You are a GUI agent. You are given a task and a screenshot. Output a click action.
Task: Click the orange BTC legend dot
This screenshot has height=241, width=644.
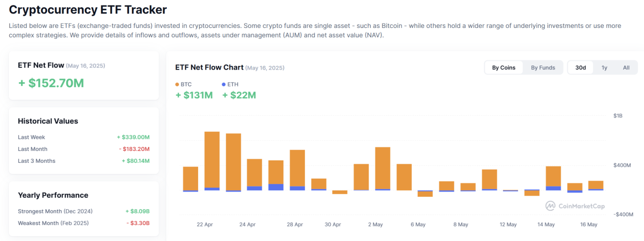(x=177, y=84)
